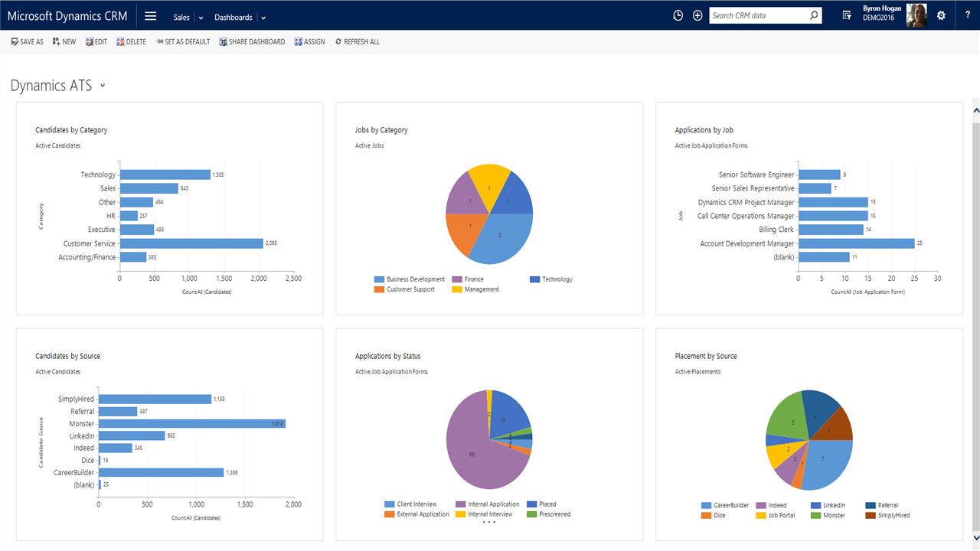Open the Sales menu item
980x551 pixels.
pos(181,17)
